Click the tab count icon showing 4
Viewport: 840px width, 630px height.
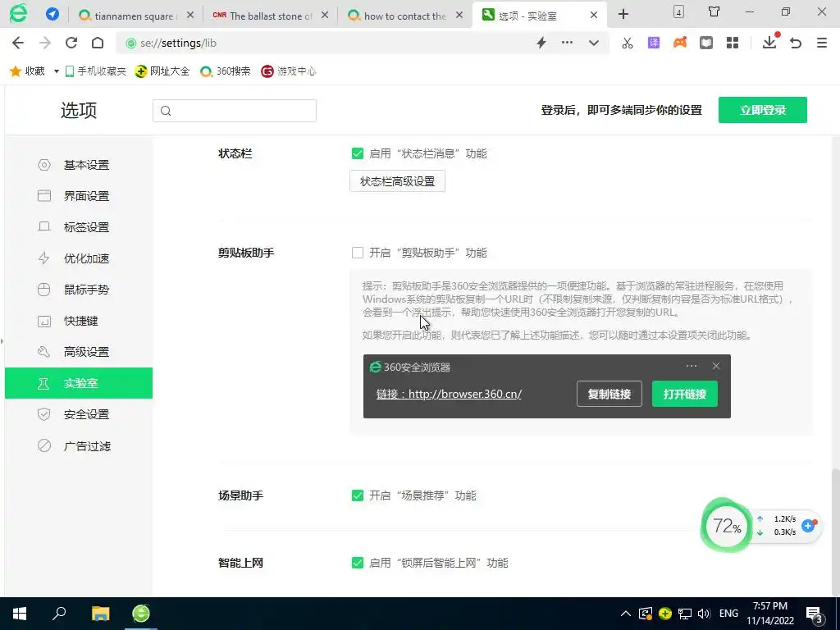pyautogui.click(x=678, y=11)
